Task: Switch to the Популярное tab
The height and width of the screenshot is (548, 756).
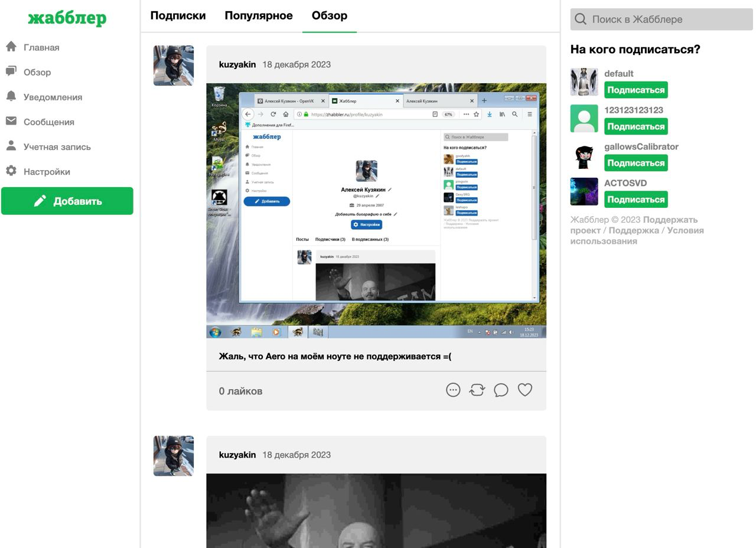Action: (x=259, y=16)
